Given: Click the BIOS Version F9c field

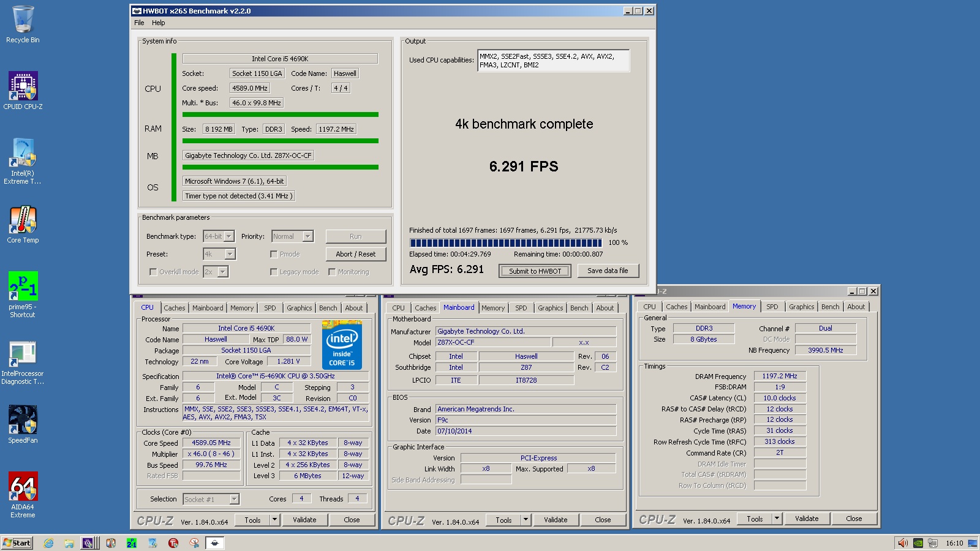Looking at the screenshot, I should tap(526, 420).
